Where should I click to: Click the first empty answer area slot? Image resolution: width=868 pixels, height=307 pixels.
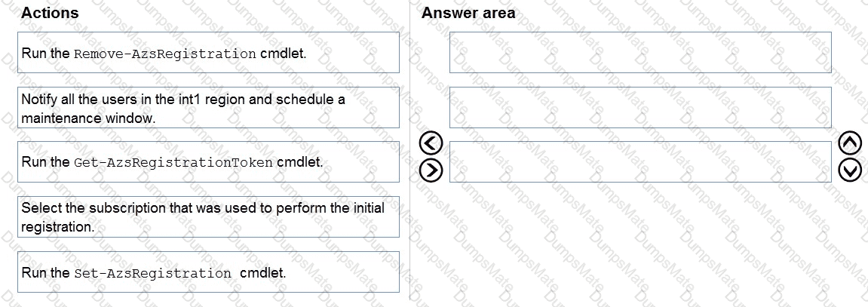(x=640, y=53)
